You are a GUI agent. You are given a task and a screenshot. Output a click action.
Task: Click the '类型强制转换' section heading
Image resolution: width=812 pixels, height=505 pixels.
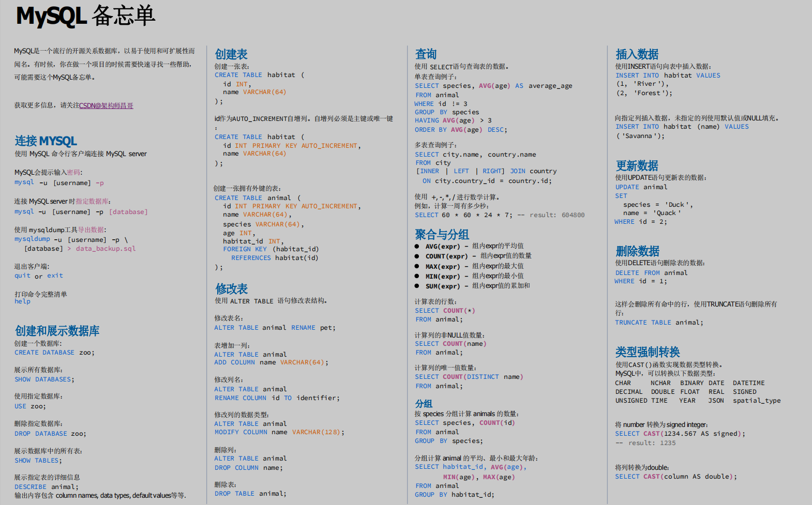coord(648,352)
